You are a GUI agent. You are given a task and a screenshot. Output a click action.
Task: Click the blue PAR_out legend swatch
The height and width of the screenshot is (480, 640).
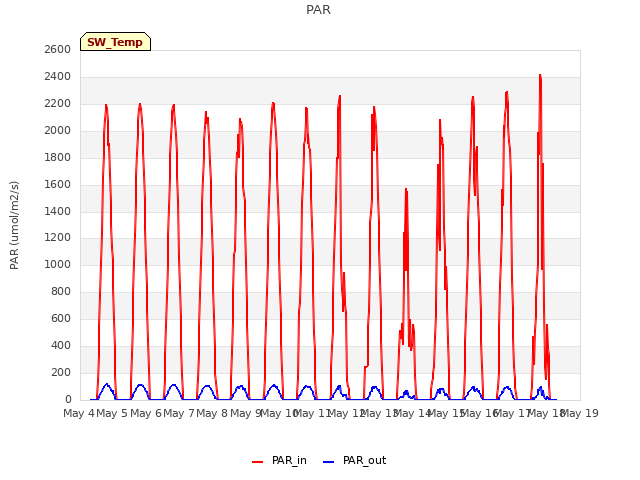pos(329,462)
